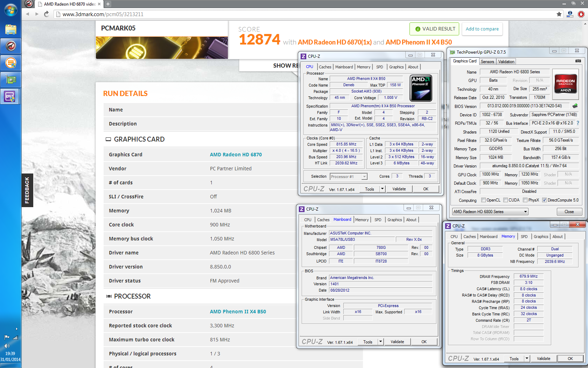Switch to the Sensors tab in GPU-Z
Viewport: 588px width, 368px height.
(x=487, y=62)
